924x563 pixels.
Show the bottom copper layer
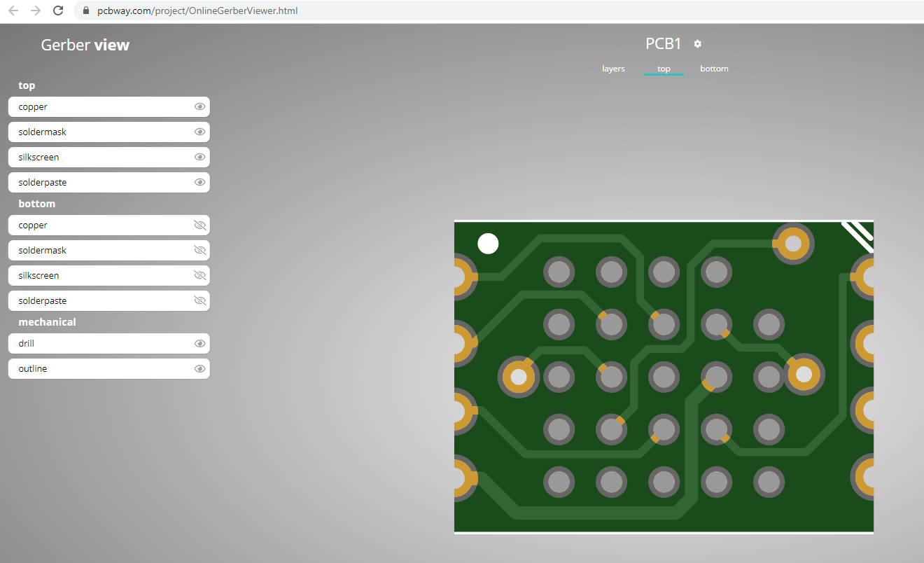click(x=199, y=225)
